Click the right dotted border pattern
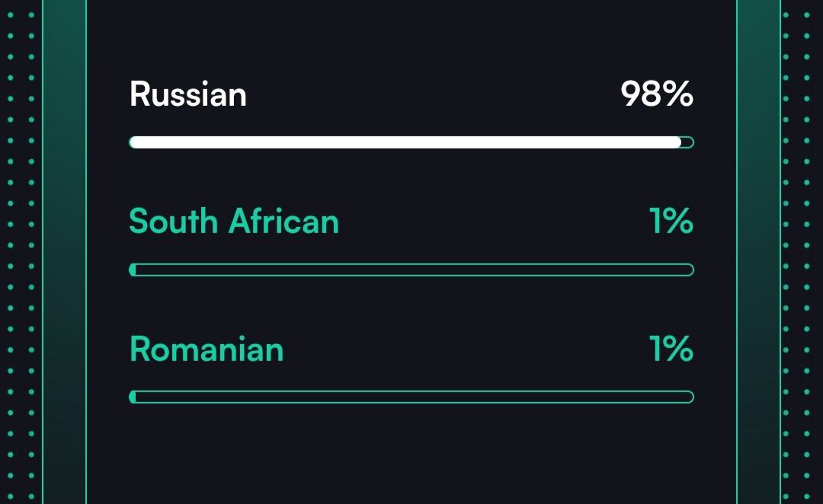 pos(802,251)
